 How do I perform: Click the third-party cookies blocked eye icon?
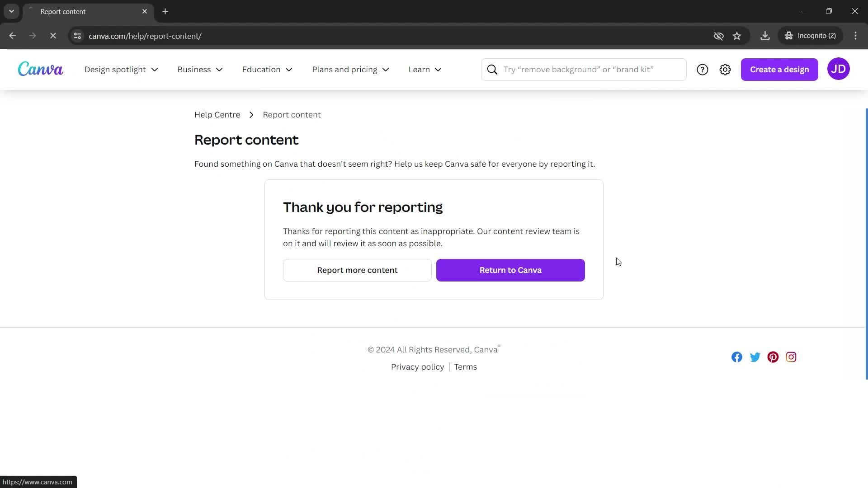point(718,36)
